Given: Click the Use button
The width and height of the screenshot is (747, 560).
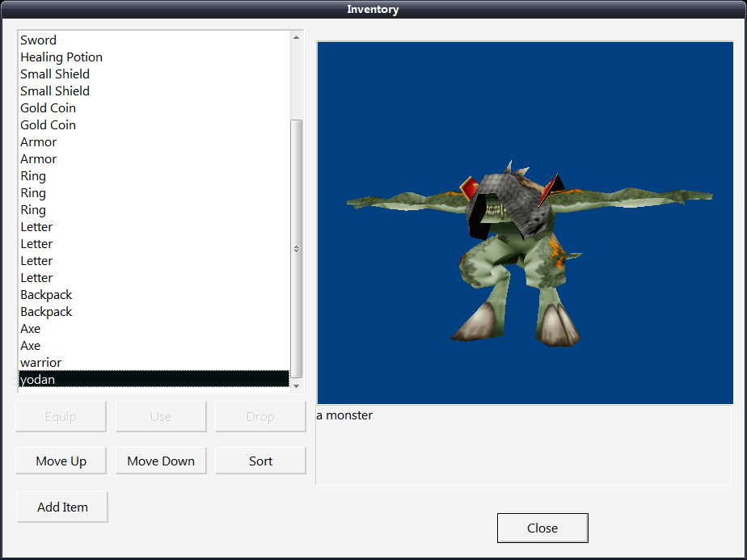Looking at the screenshot, I should click(x=161, y=417).
